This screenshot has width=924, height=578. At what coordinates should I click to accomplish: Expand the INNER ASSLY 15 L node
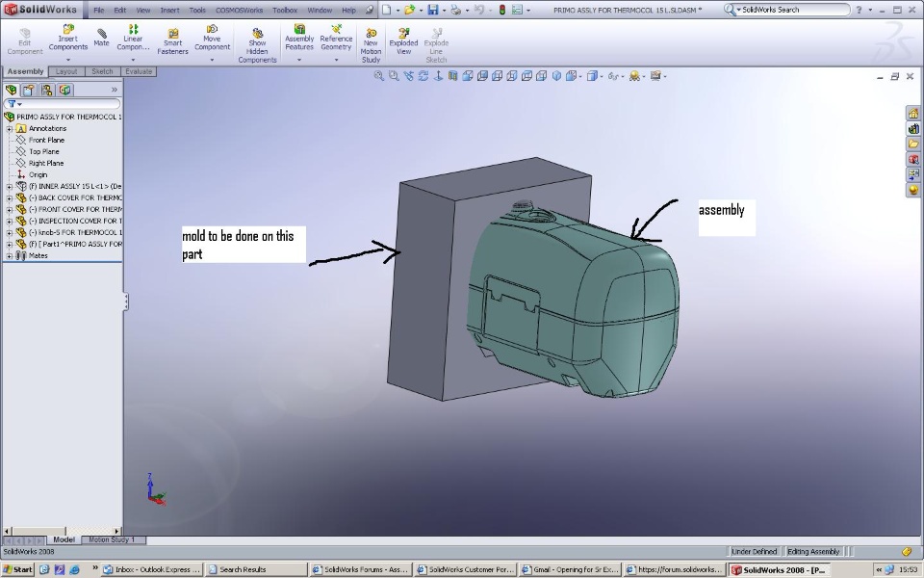click(x=10, y=186)
